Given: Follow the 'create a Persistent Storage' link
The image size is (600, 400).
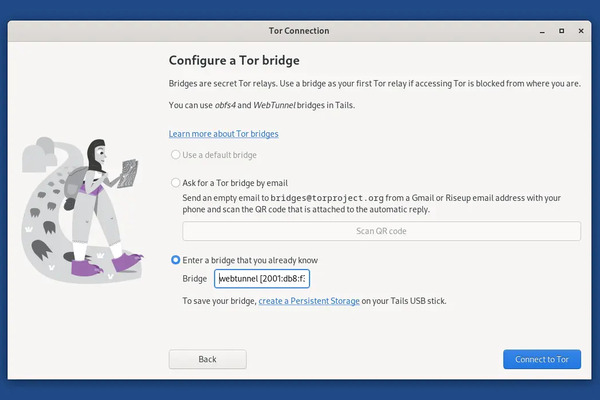Looking at the screenshot, I should click(309, 301).
